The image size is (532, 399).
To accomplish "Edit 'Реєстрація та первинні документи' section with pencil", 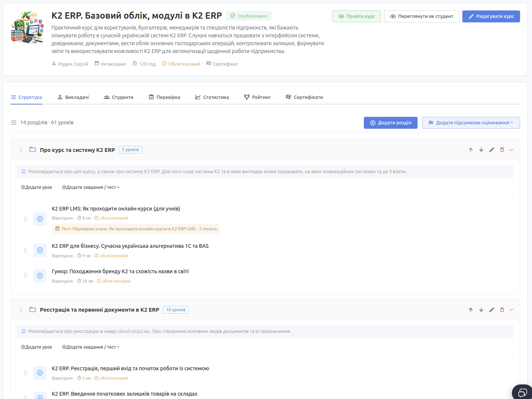I will 492,310.
